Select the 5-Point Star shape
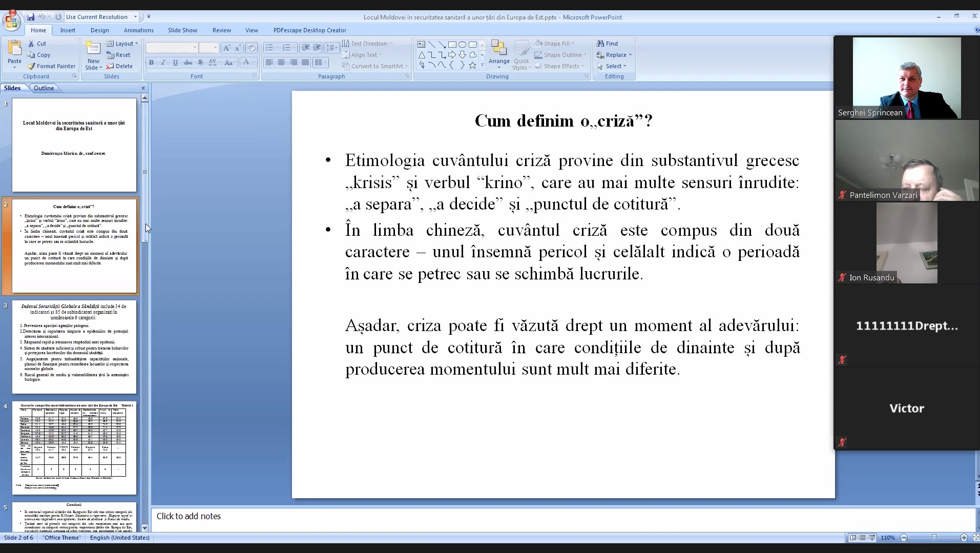The height and width of the screenshot is (553, 980). click(x=472, y=65)
